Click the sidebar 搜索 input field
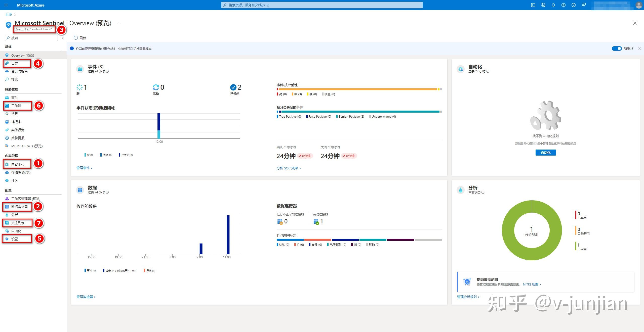Viewport: 644px width, 332px height. point(31,38)
